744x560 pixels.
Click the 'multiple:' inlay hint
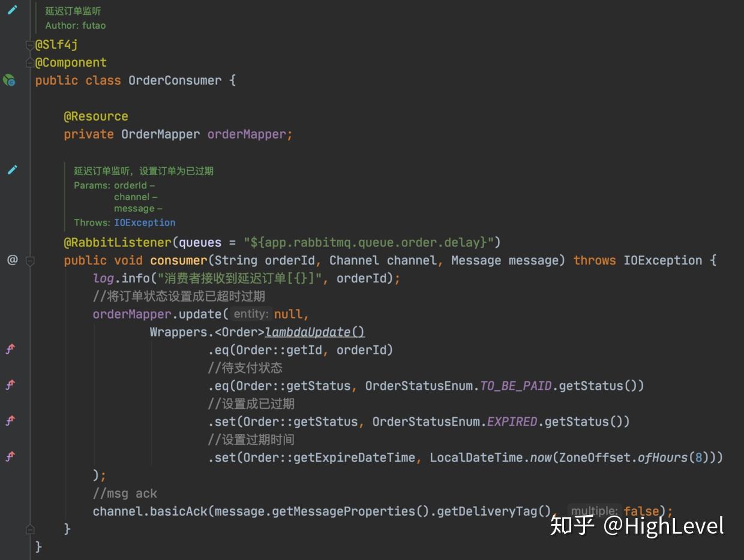tap(594, 511)
